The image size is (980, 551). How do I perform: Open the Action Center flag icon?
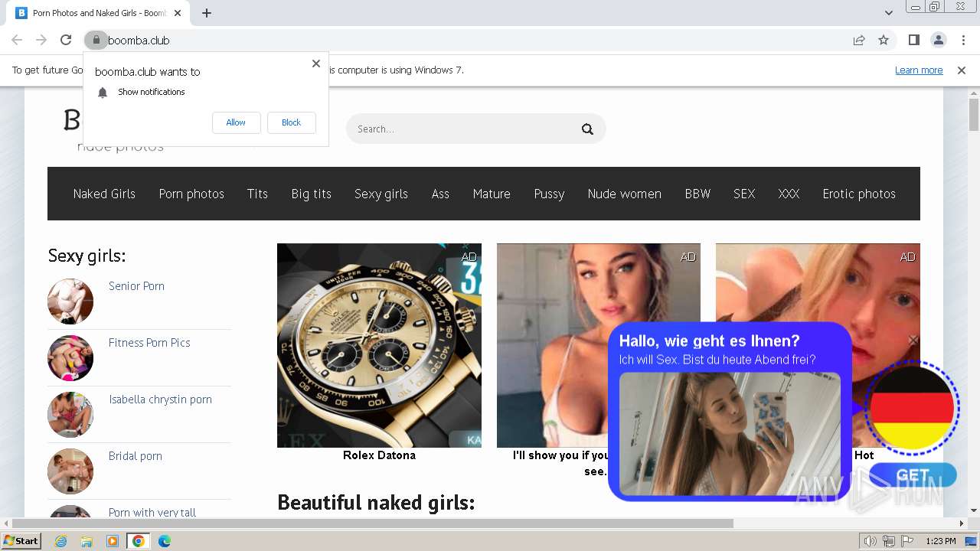point(907,541)
